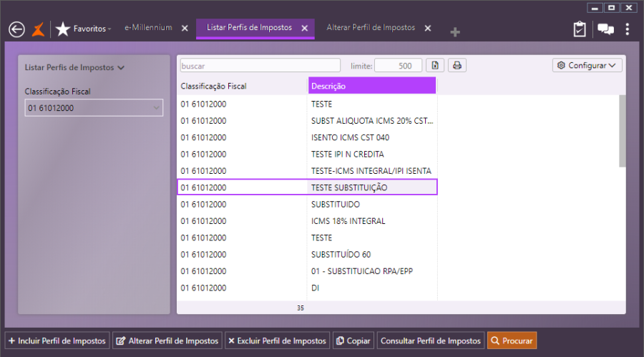Open the Classificação Fiscal combo box
644x357 pixels.
(94, 107)
